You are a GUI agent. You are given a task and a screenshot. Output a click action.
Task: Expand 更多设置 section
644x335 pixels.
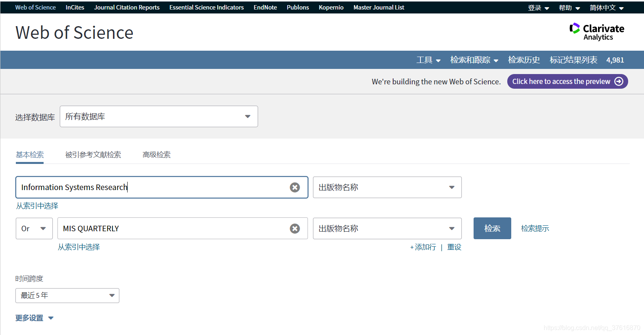tap(34, 318)
